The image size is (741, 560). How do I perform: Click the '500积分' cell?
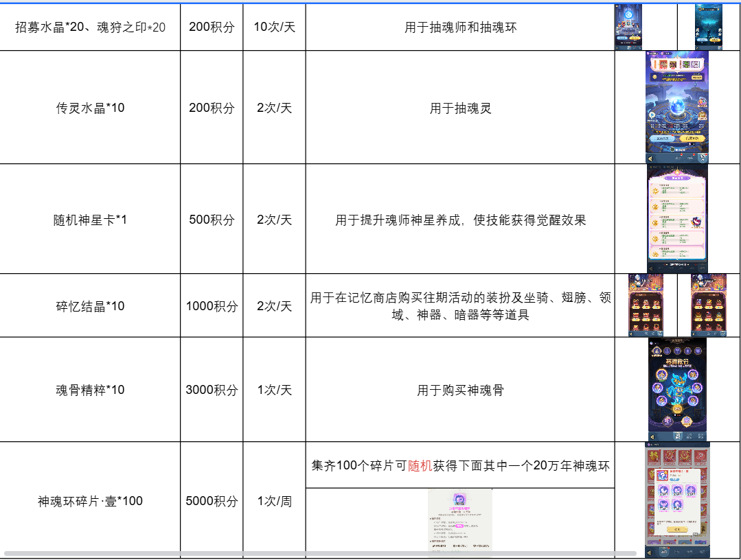pyautogui.click(x=212, y=220)
